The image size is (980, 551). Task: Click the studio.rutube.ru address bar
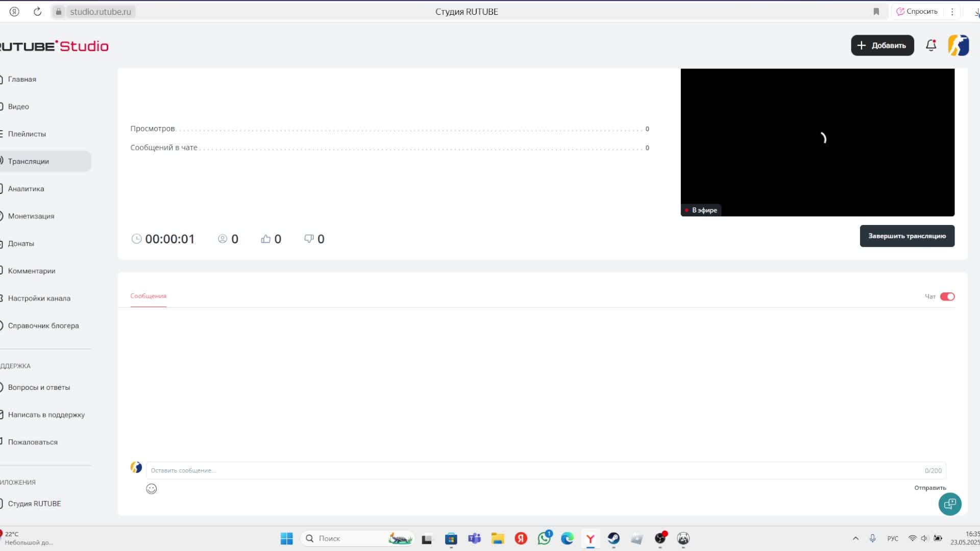[100, 11]
